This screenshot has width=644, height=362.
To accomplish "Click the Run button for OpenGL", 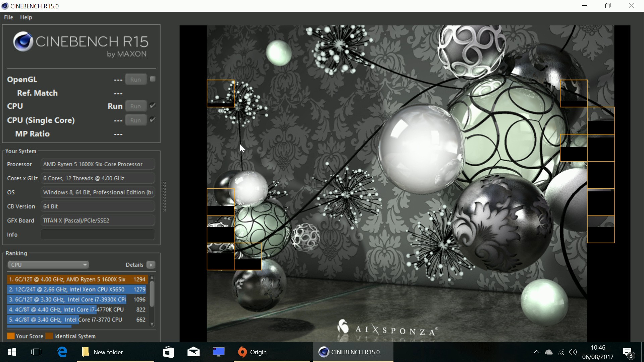I will tap(136, 79).
